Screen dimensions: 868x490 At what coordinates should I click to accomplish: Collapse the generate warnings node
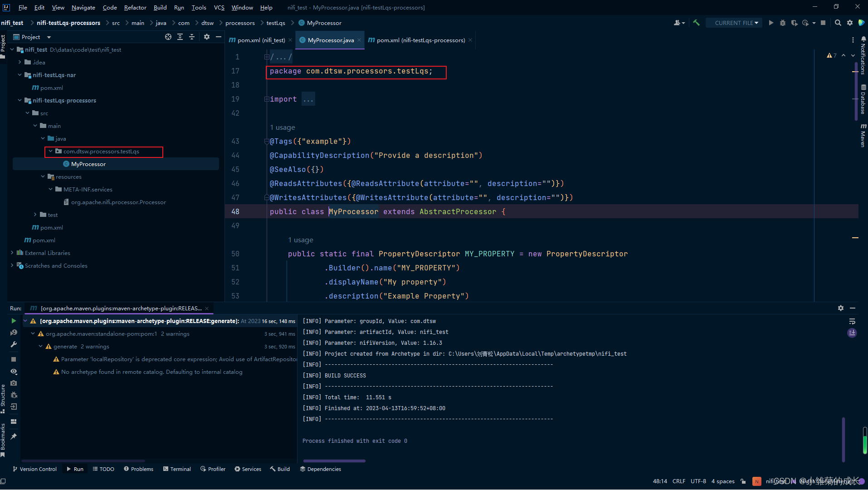[40, 346]
